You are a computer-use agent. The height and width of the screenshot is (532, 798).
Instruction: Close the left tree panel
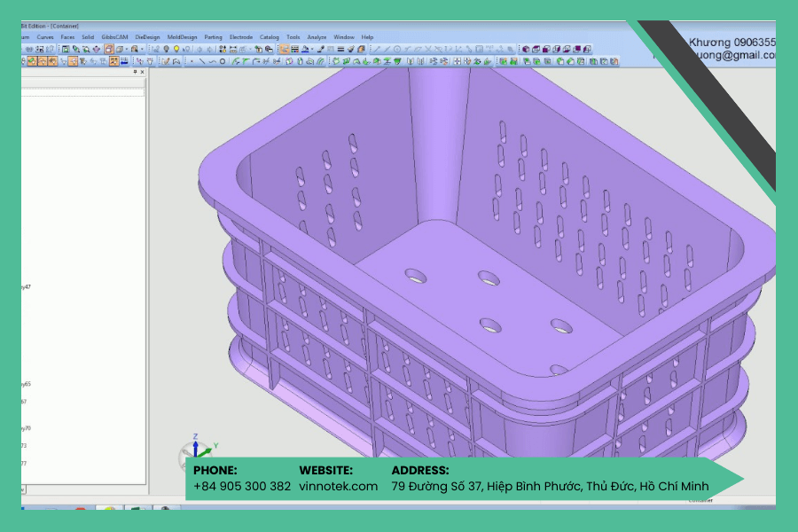coord(142,72)
